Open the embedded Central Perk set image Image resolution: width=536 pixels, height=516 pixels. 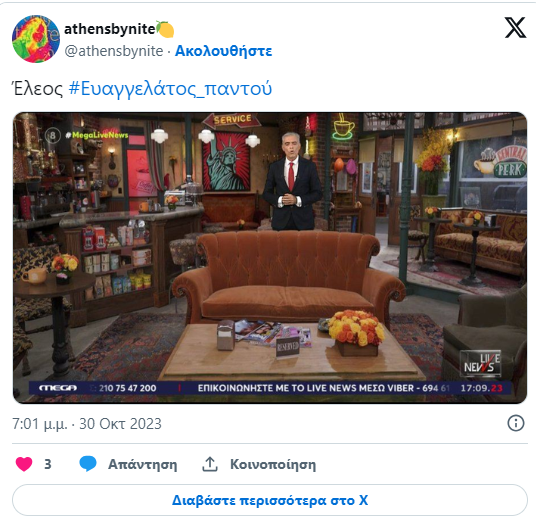(270, 258)
